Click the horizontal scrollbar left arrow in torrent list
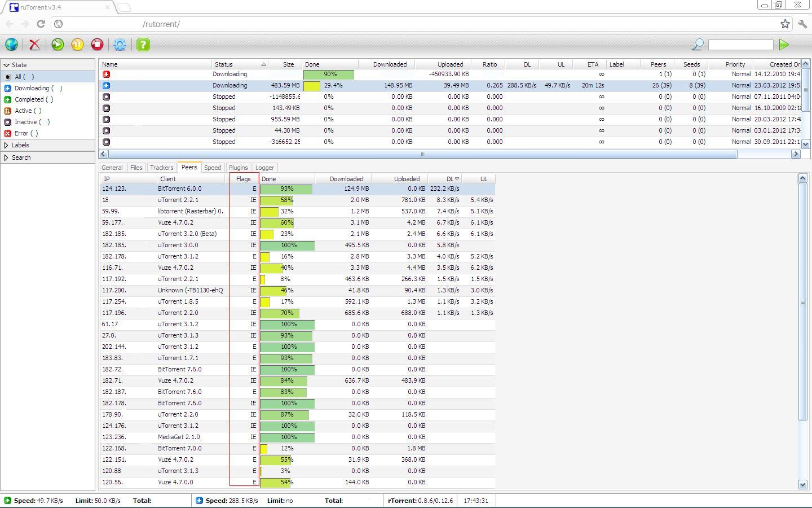Screen dimensions: 812x508 coord(103,154)
